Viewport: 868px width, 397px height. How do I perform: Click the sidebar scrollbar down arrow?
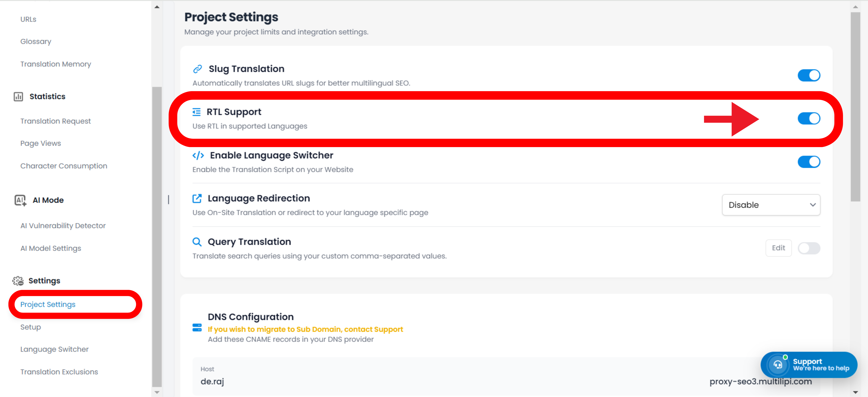157,392
